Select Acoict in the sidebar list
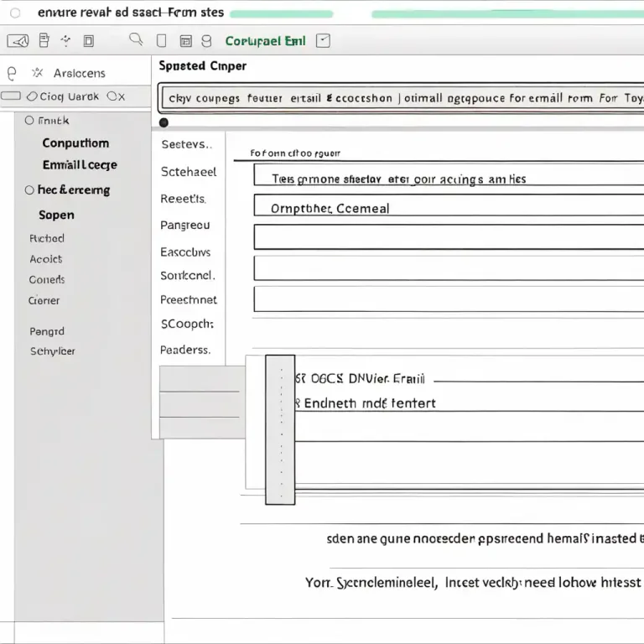Image resolution: width=644 pixels, height=644 pixels. coord(45,259)
